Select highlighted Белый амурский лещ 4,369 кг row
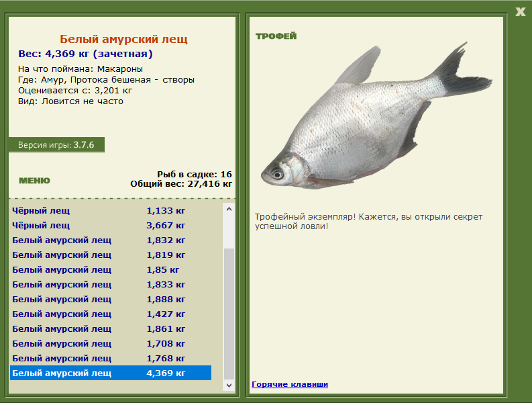532x403 pixels. click(x=111, y=373)
